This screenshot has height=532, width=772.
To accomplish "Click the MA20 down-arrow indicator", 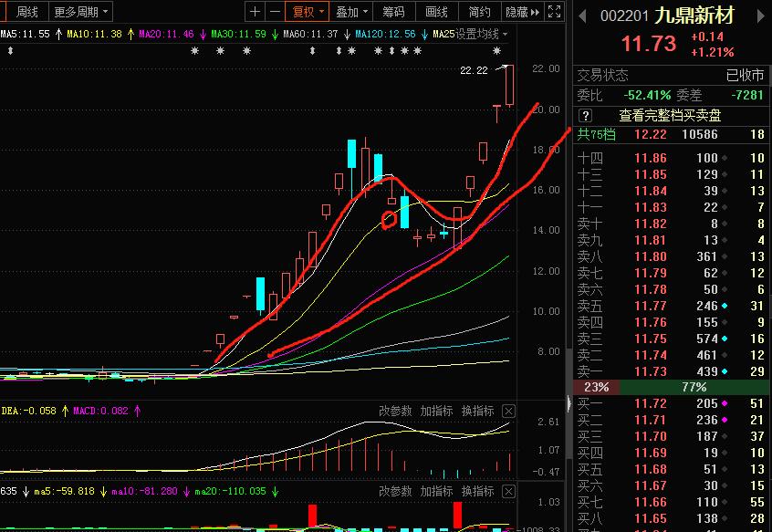I will 203,35.
